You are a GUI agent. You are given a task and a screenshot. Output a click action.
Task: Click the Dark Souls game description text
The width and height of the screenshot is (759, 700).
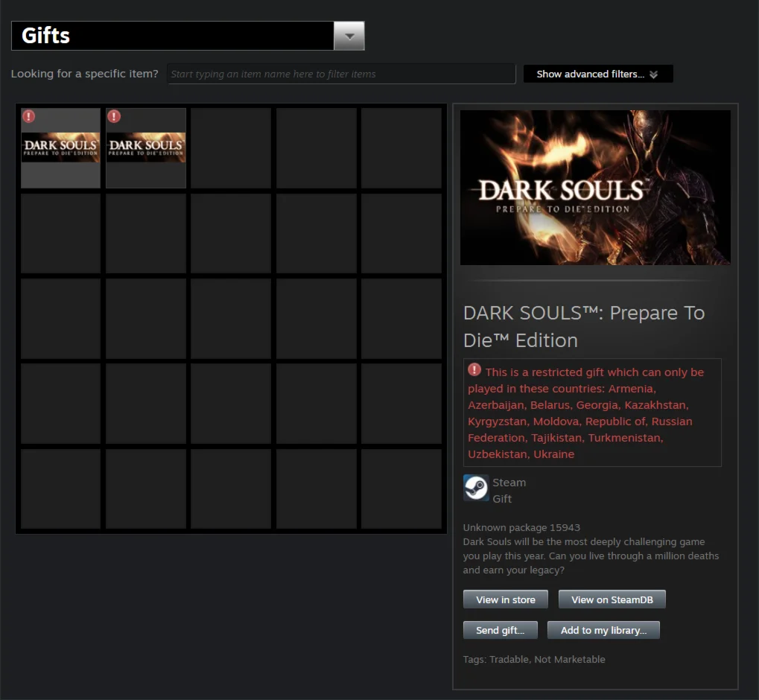click(x=591, y=556)
